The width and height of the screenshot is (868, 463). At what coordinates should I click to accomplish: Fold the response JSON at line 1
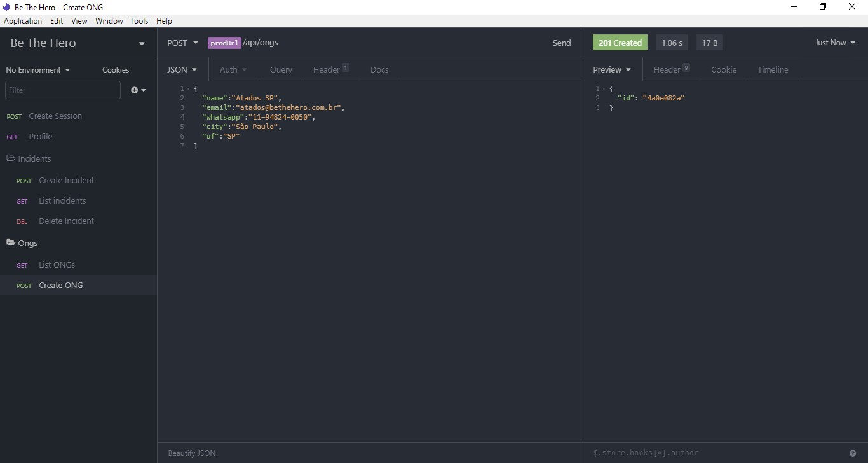(x=604, y=88)
